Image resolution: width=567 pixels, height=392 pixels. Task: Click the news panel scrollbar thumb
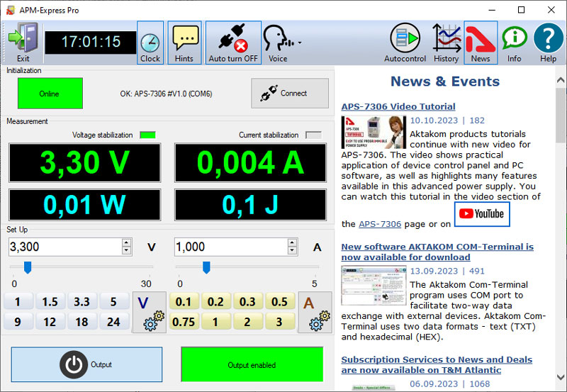coord(561,115)
